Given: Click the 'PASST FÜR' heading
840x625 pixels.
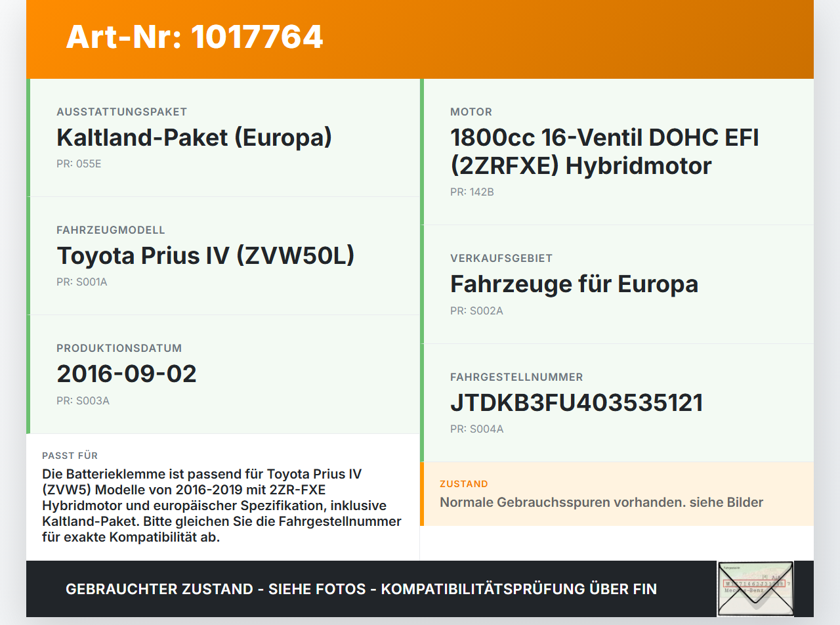Looking at the screenshot, I should click(x=70, y=456).
